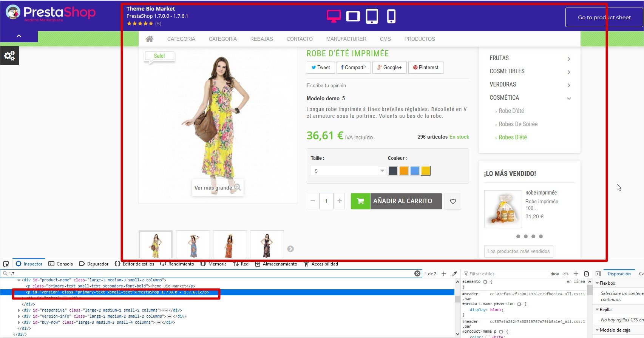
Task: Toggle the inspector sidebar pane icon
Action: tap(598, 274)
